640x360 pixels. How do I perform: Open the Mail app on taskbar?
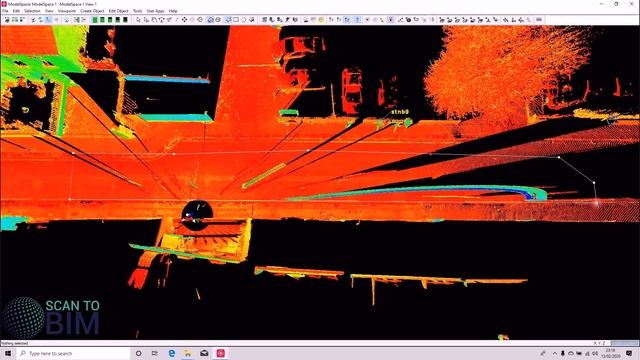(204, 353)
